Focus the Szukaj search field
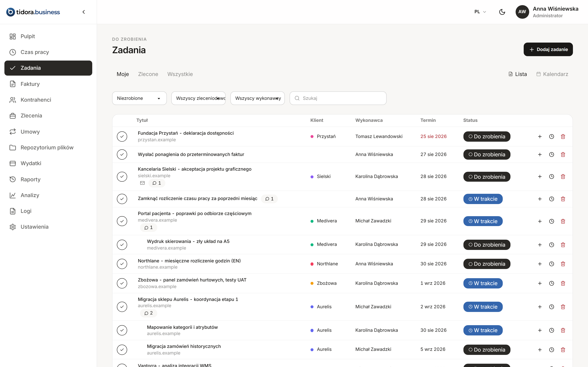 click(x=338, y=98)
